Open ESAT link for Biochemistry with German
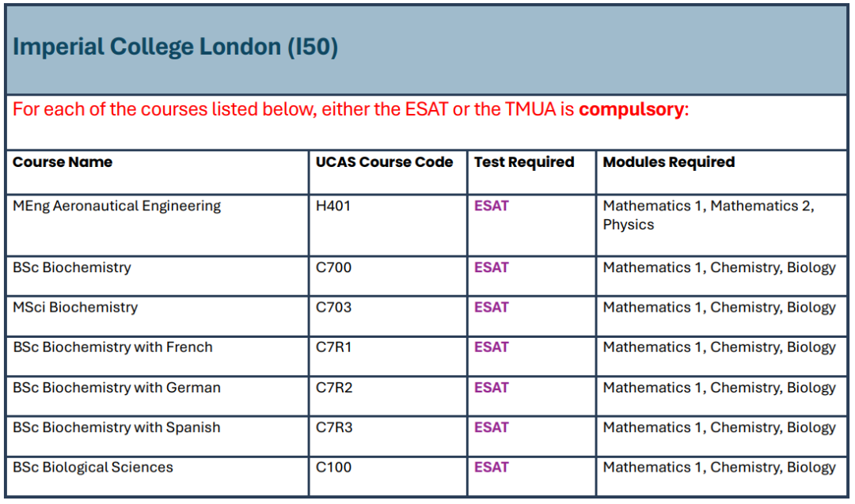Viewport: 855px width, 504px height. (491, 388)
